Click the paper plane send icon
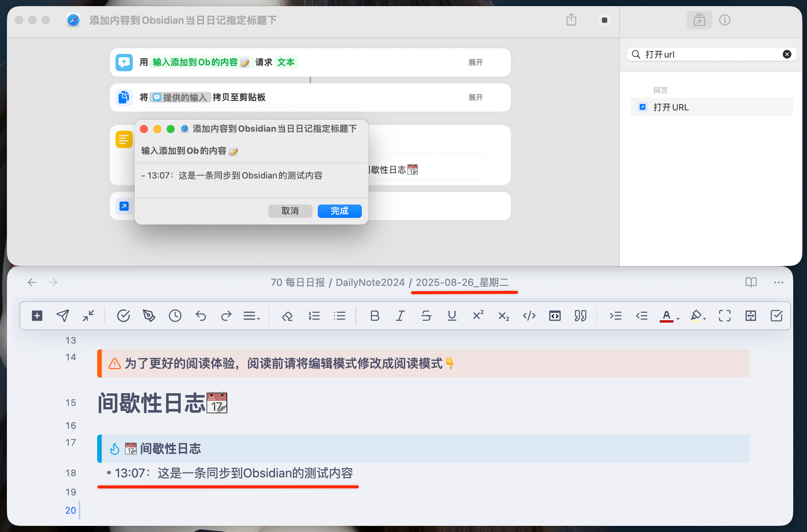 63,316
